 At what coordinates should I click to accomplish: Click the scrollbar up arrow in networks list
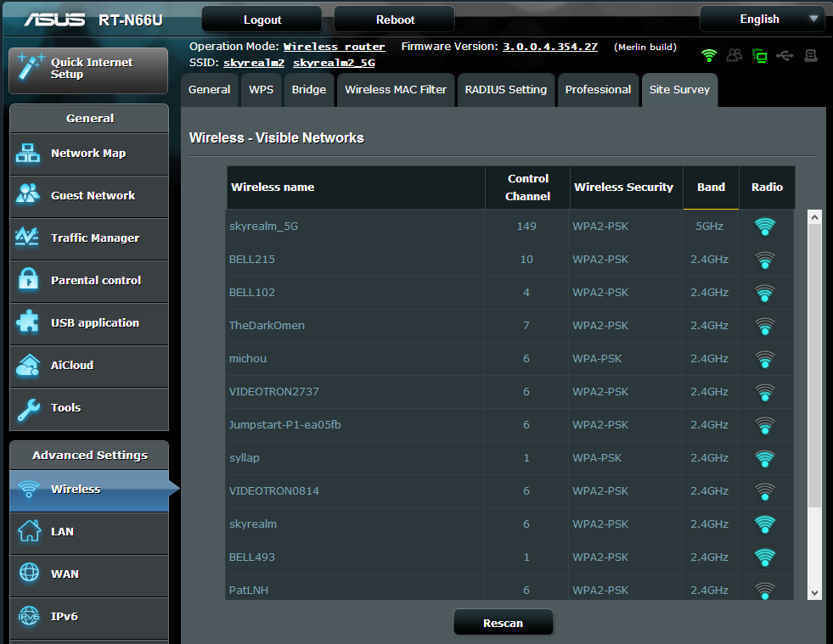coord(814,216)
